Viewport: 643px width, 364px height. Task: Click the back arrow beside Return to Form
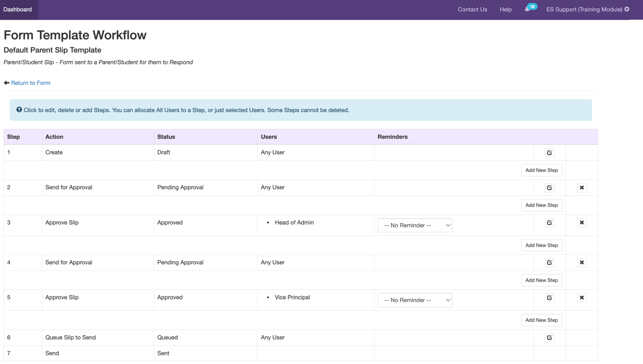point(6,83)
